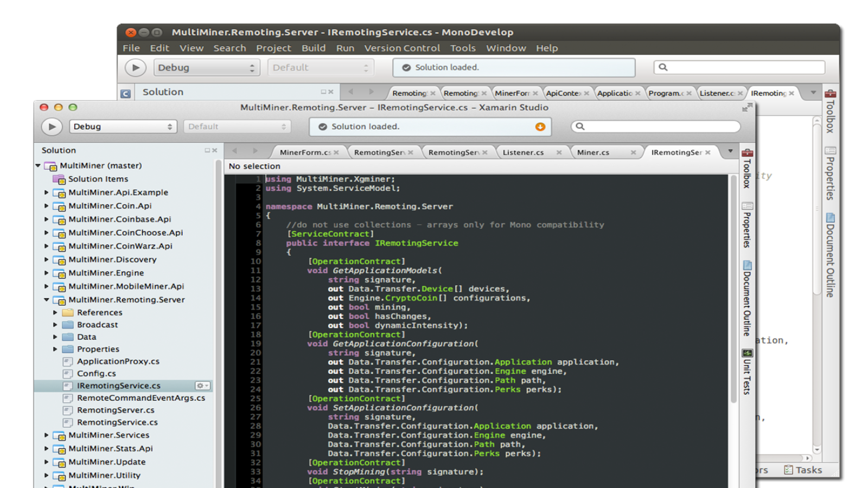This screenshot has width=868, height=488.
Task: Click the search field in Xamarin Studio toolbar
Action: click(655, 126)
